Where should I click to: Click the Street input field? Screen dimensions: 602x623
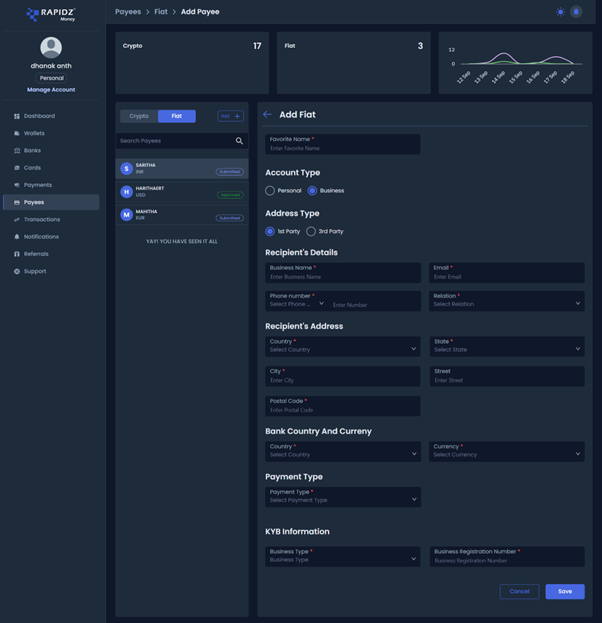507,376
